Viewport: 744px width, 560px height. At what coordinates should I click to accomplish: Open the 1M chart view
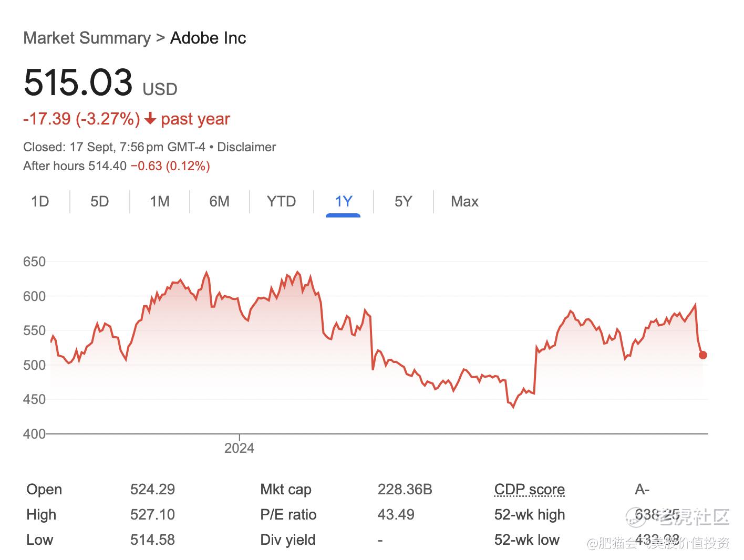(x=160, y=202)
